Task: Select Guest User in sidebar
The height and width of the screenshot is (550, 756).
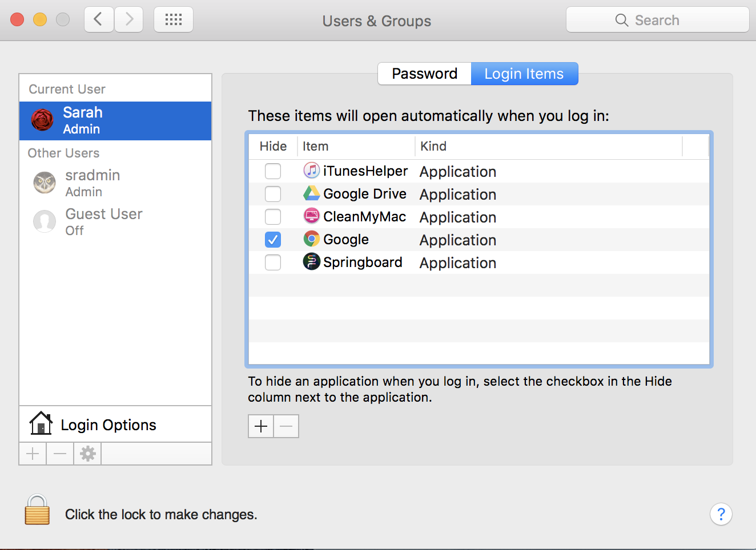Action: [103, 221]
